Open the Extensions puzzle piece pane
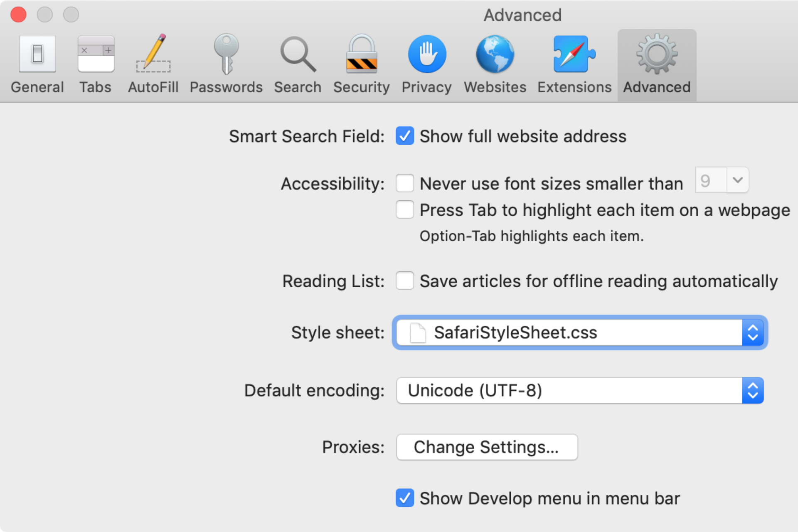 (x=574, y=54)
